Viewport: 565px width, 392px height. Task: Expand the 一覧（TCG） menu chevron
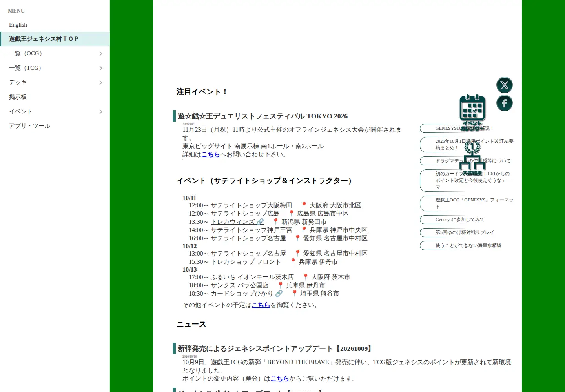click(x=101, y=68)
